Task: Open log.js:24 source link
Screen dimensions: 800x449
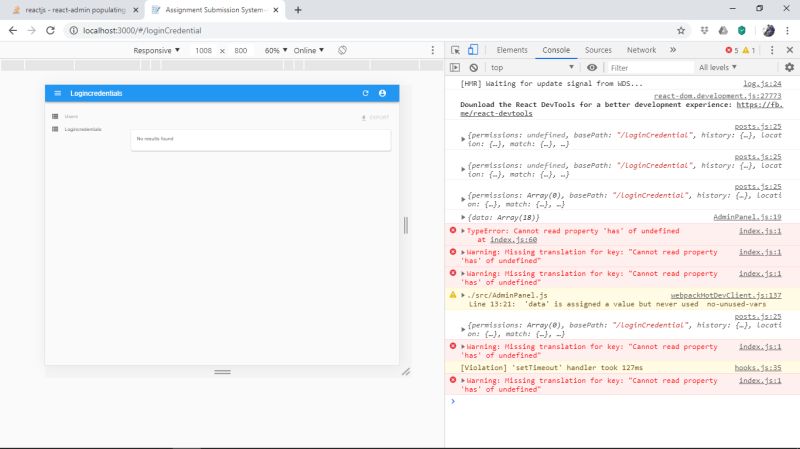Action: (x=762, y=83)
